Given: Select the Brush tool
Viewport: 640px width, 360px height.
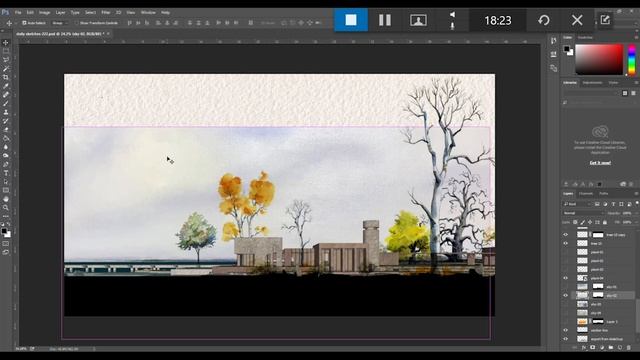Looking at the screenshot, I should coord(6,103).
